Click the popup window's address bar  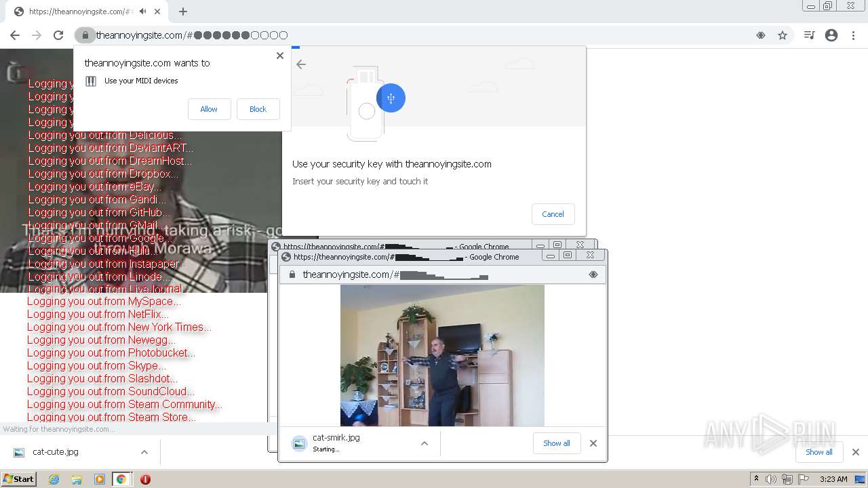tap(442, 274)
